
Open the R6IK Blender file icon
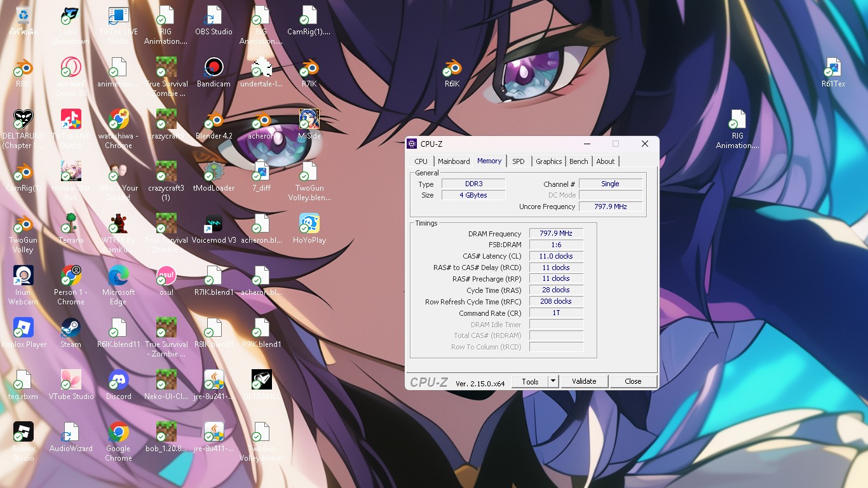pos(452,72)
